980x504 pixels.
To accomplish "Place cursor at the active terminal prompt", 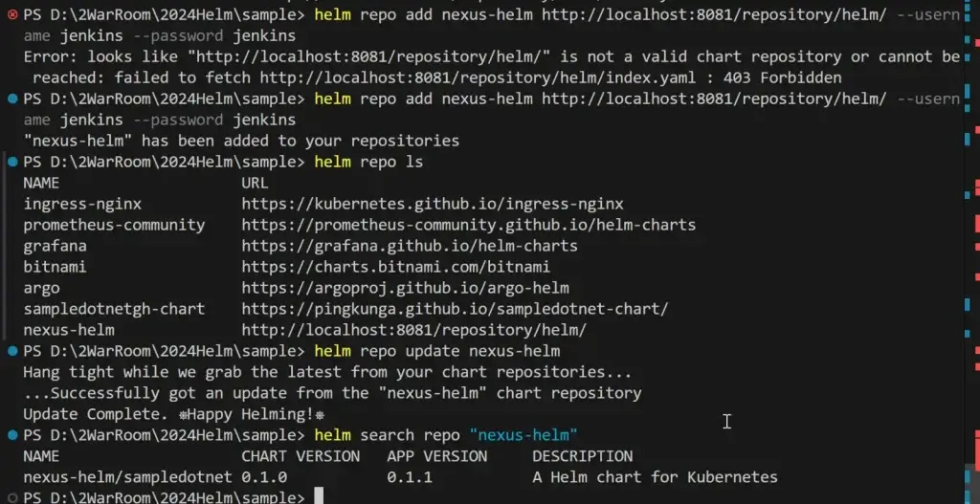I will pyautogui.click(x=319, y=497).
